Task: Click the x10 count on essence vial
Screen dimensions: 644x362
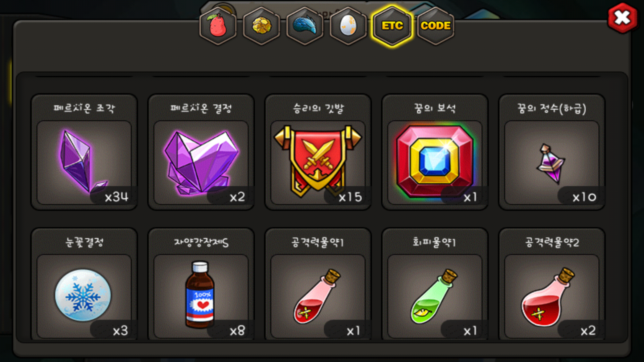Action: tap(584, 197)
